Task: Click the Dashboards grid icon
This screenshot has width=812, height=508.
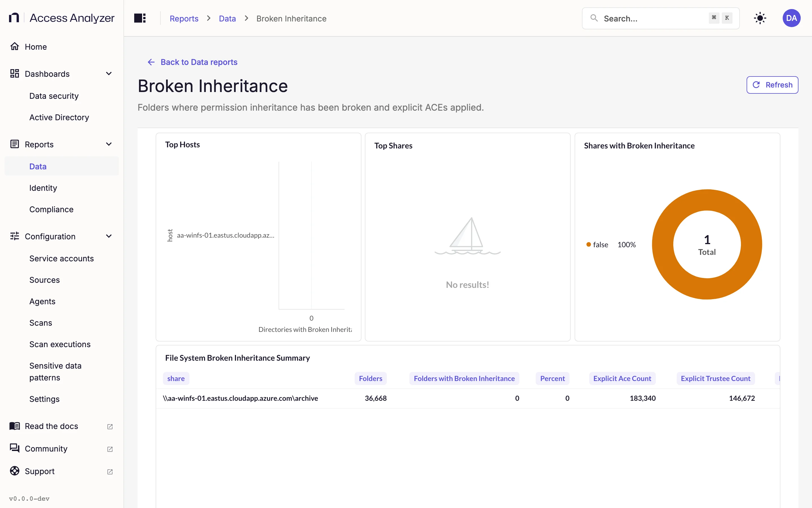Action: 14,74
